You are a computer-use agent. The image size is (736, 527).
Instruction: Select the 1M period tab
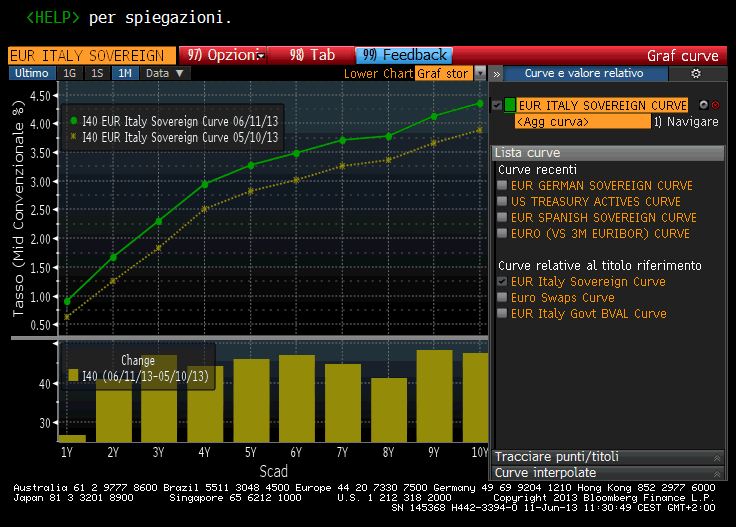pyautogui.click(x=124, y=73)
